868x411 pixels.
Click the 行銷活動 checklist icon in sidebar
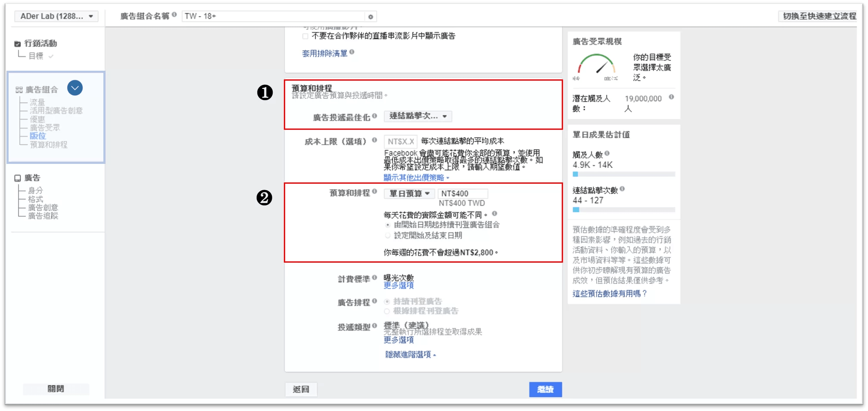[18, 43]
